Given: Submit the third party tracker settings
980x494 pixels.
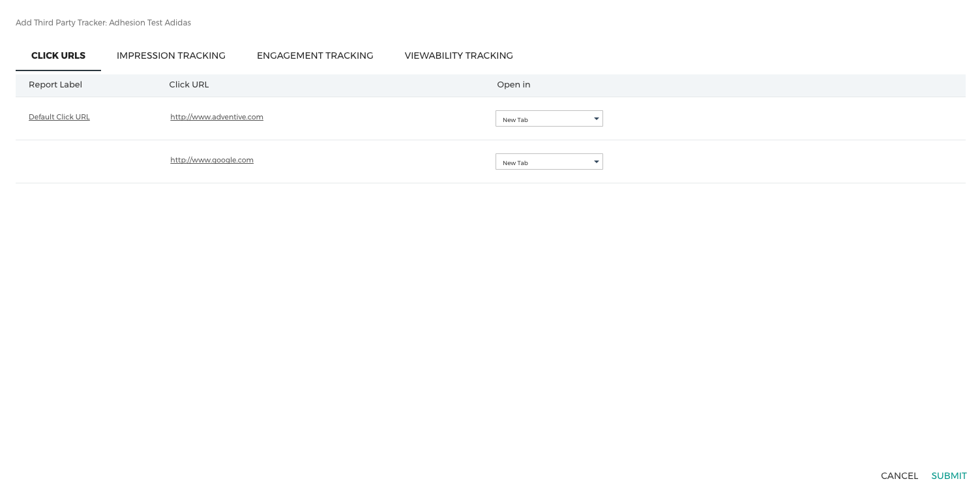Looking at the screenshot, I should pos(949,476).
